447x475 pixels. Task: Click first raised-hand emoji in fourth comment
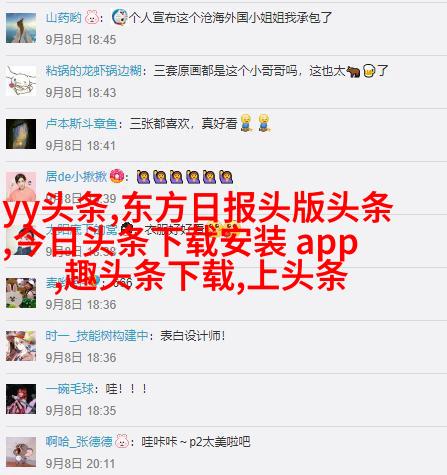pos(143,177)
